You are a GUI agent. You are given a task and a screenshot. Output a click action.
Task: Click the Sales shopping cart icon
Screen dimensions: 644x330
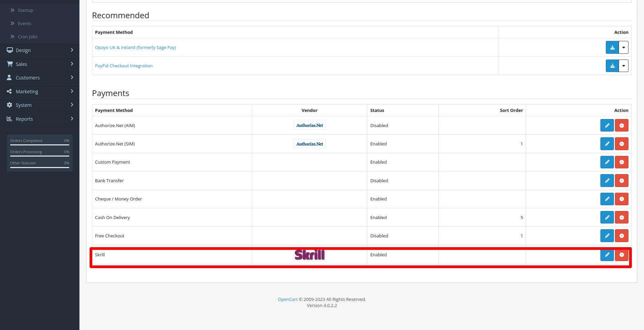10,64
